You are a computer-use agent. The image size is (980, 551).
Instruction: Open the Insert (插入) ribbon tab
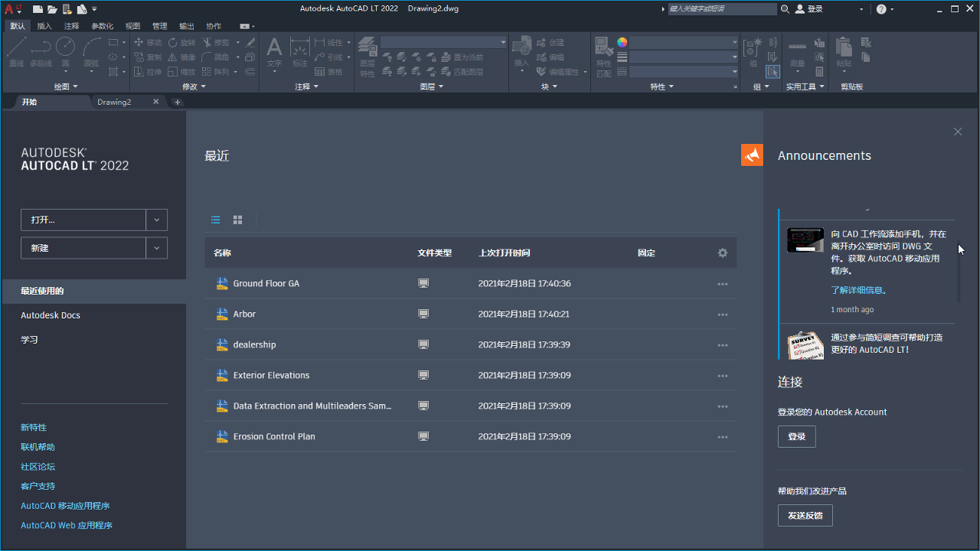[44, 26]
